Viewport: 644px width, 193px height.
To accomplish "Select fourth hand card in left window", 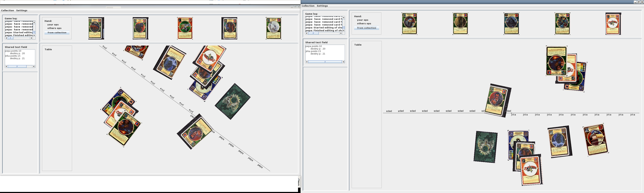I will [x=229, y=28].
